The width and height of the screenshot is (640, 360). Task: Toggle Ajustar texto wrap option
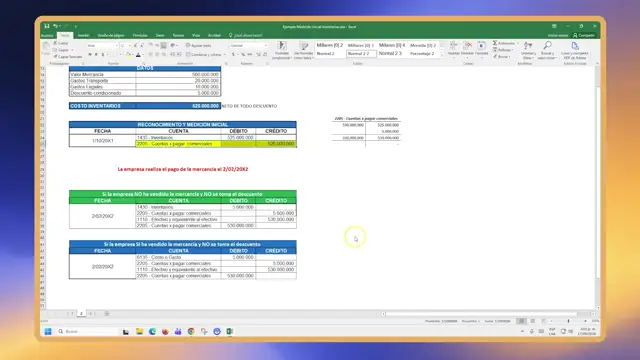pyautogui.click(x=199, y=46)
